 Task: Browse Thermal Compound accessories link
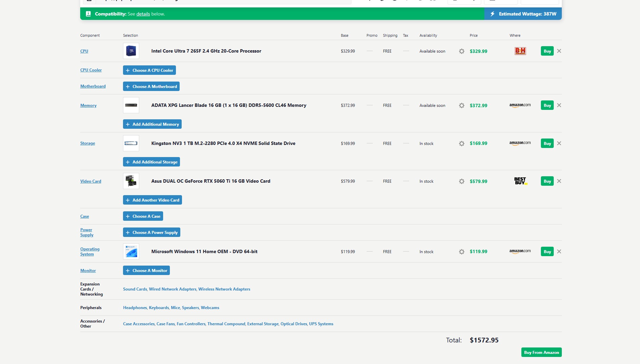coord(226,324)
